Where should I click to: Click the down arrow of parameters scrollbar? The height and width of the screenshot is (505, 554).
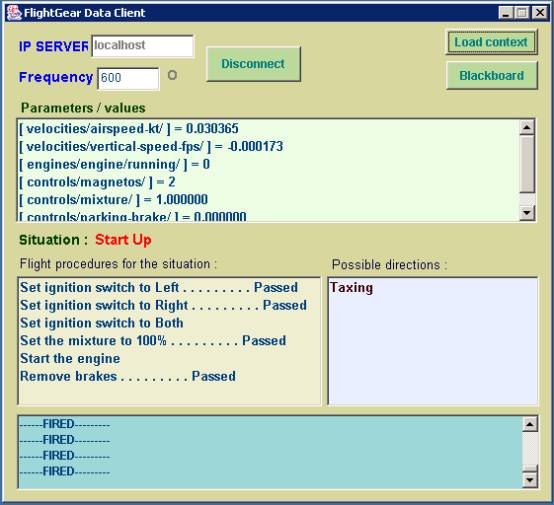[527, 213]
